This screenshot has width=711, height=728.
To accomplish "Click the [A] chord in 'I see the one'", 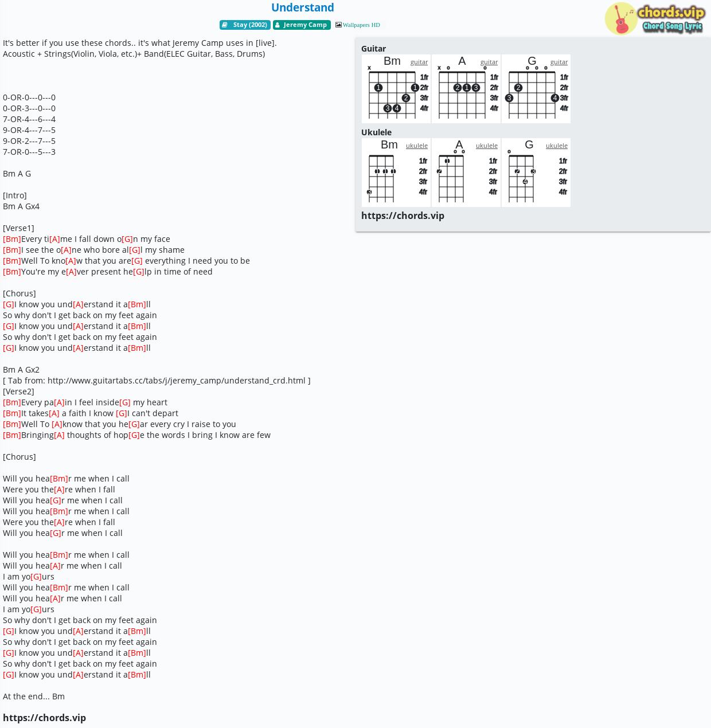I will (x=66, y=250).
